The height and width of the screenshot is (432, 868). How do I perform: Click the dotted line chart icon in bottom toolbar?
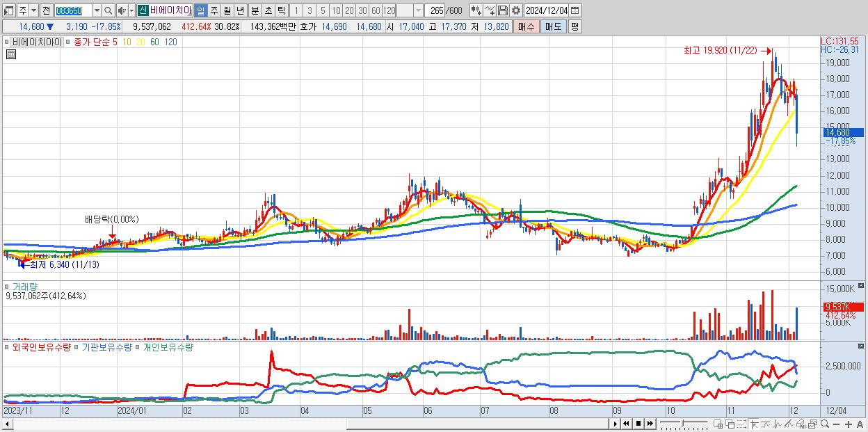point(742,424)
